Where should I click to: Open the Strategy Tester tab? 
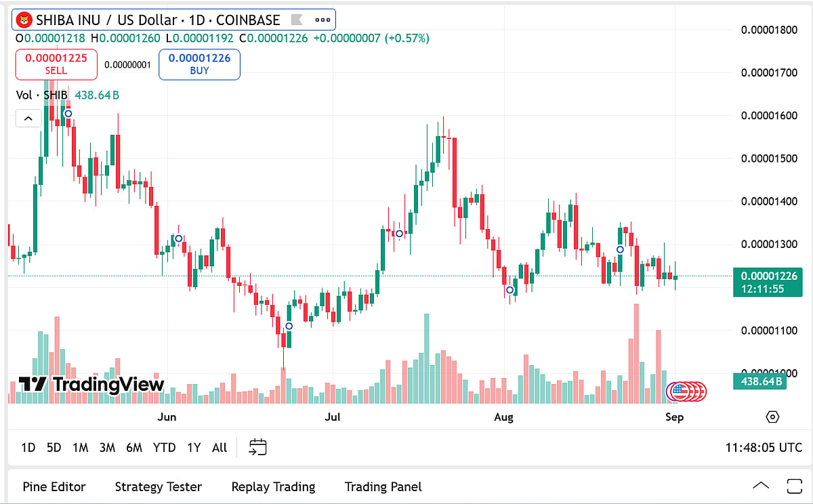point(159,486)
